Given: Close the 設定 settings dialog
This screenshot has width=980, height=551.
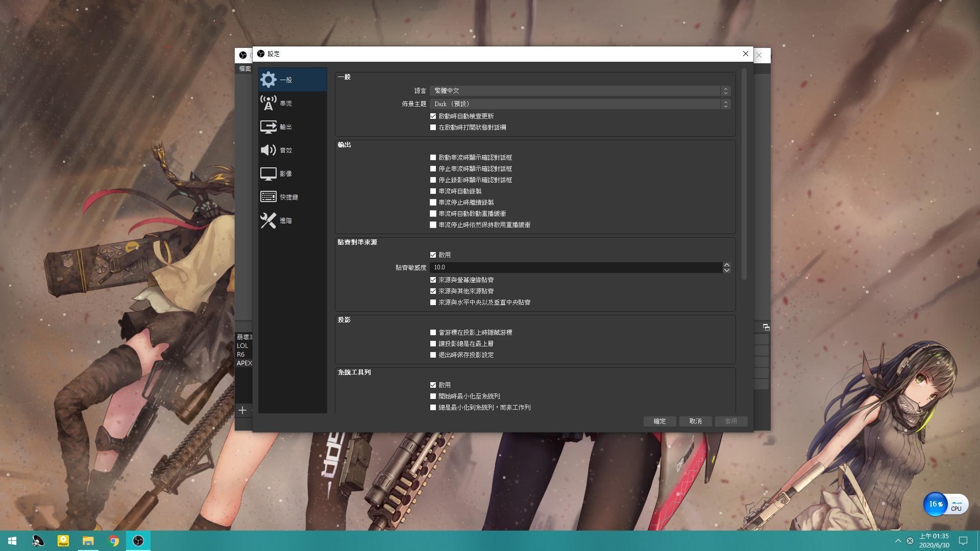Looking at the screenshot, I should click(x=745, y=54).
